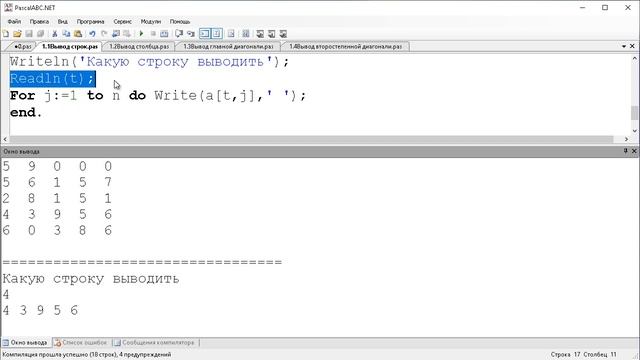The image size is (640, 360).
Task: Open the Помощь menu
Action: tap(180, 21)
